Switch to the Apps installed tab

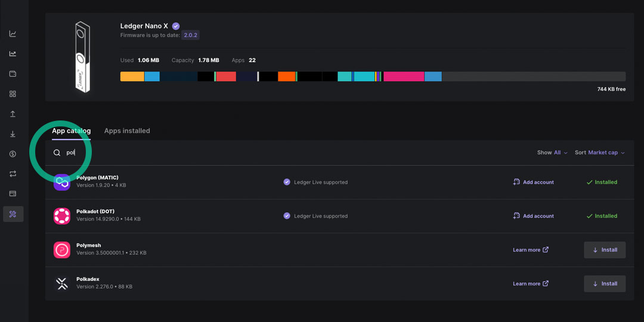[127, 131]
